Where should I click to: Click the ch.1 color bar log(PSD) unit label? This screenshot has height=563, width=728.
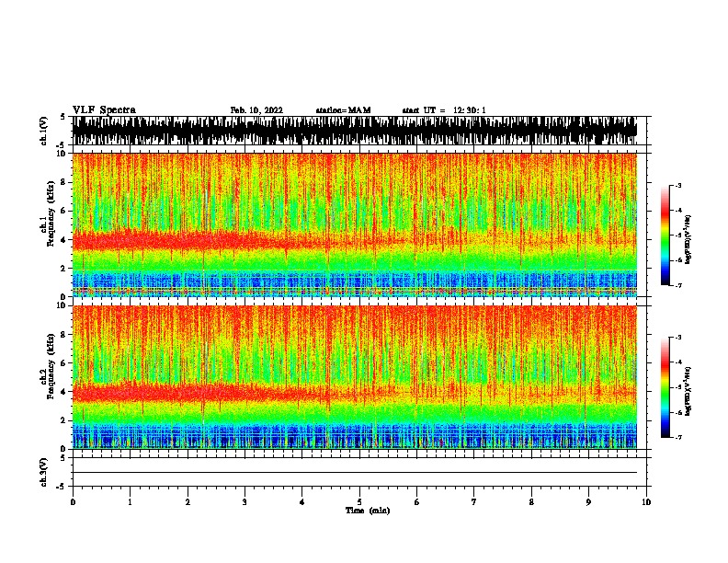point(688,239)
